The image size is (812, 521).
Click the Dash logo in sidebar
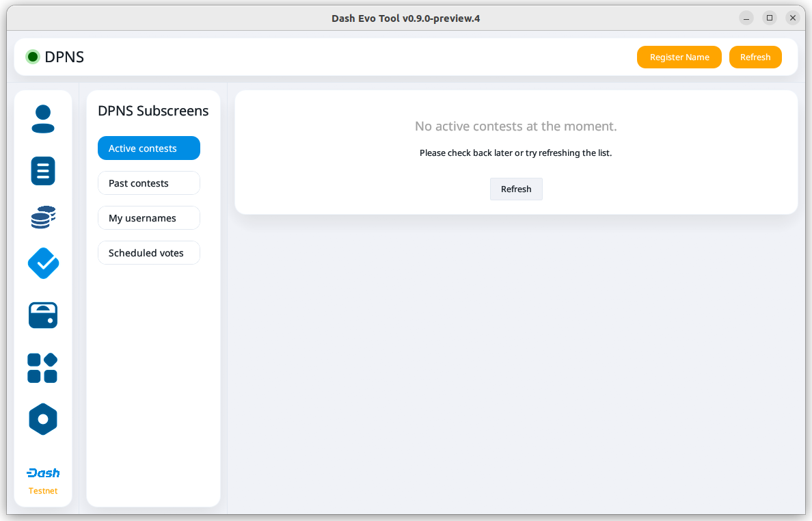click(43, 473)
